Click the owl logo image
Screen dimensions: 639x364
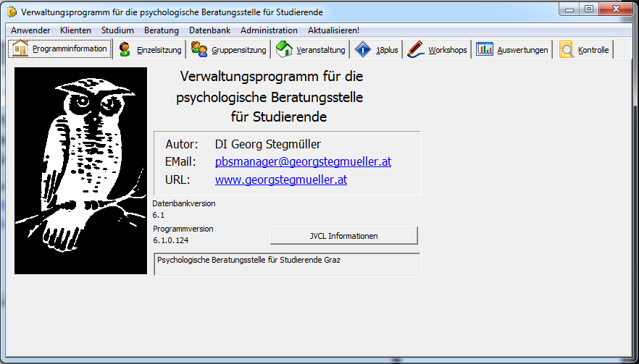pyautogui.click(x=80, y=171)
